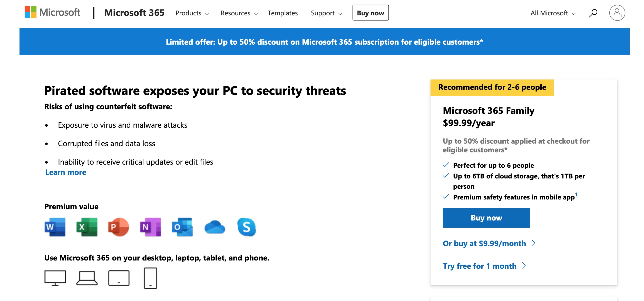Click the Microsoft 365 logo text

tap(134, 13)
